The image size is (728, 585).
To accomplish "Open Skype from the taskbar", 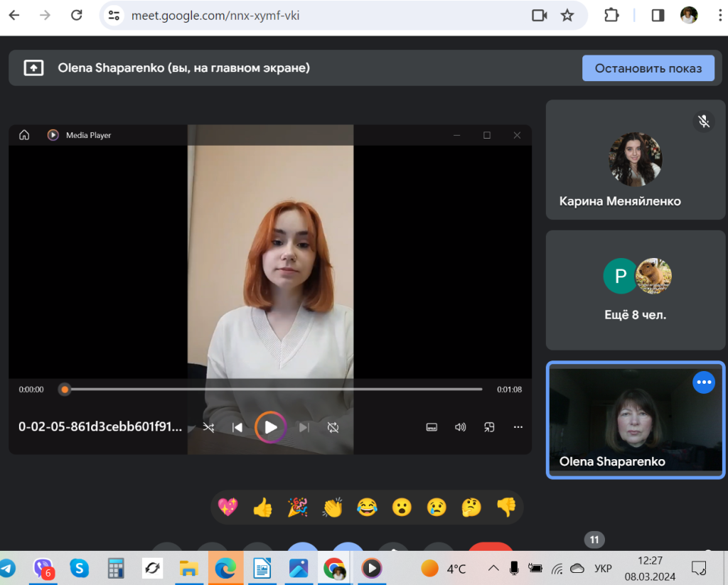I will (x=80, y=568).
